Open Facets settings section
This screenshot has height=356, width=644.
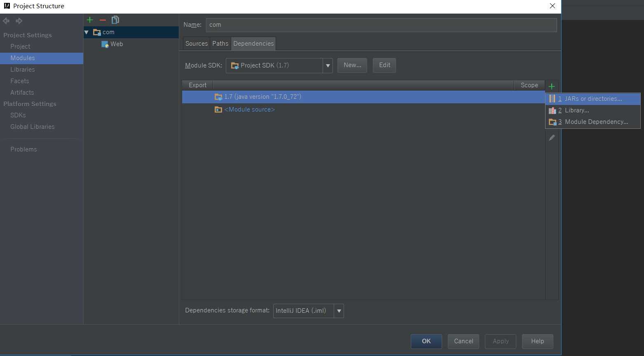(x=19, y=81)
